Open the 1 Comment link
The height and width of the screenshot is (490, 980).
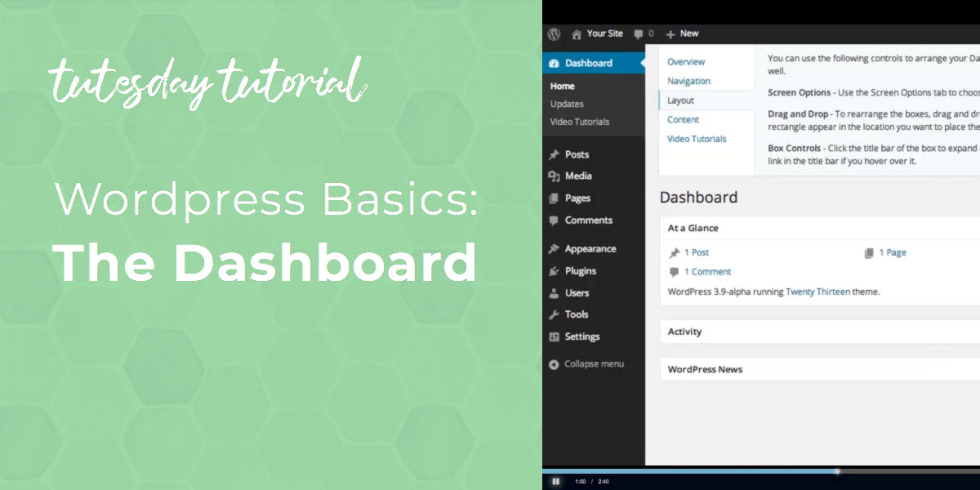(708, 272)
